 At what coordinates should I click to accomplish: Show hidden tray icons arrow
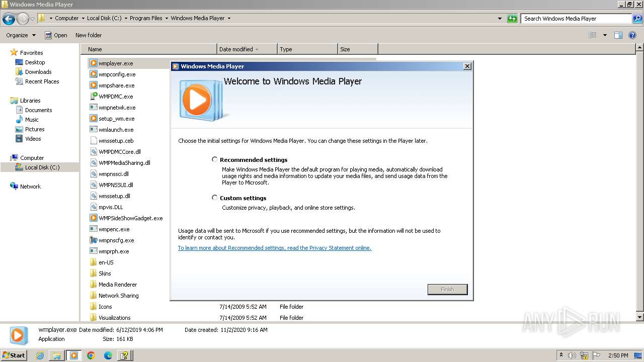click(x=561, y=355)
